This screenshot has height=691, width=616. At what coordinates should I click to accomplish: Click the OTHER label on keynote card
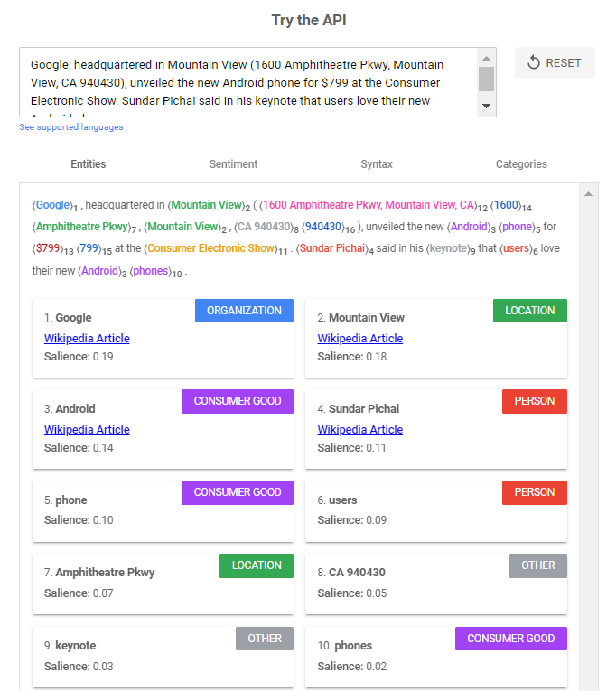coord(265,639)
